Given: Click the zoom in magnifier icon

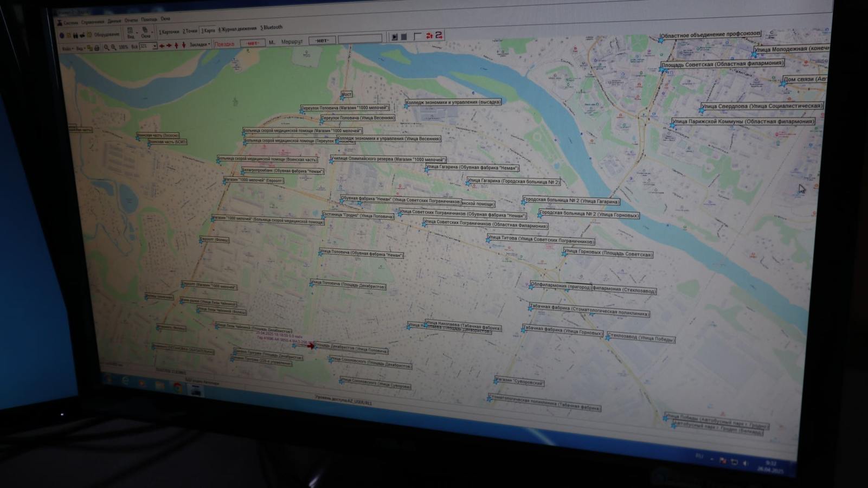Looking at the screenshot, I should [106, 48].
